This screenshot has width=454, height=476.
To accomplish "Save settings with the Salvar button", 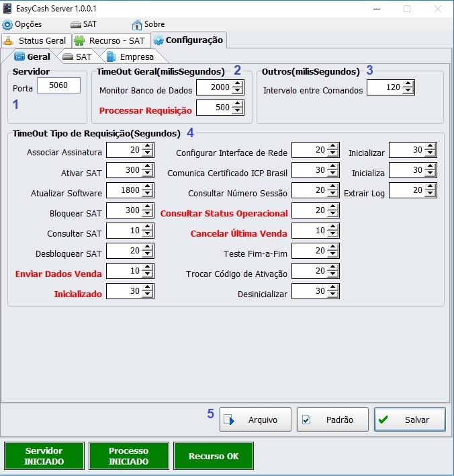I will (410, 420).
